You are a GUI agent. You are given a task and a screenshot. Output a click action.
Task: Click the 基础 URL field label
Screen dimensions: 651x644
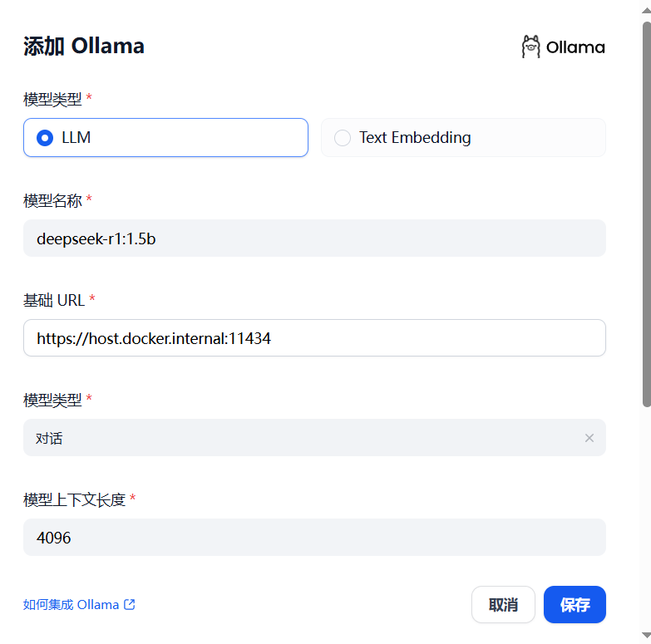coord(54,301)
